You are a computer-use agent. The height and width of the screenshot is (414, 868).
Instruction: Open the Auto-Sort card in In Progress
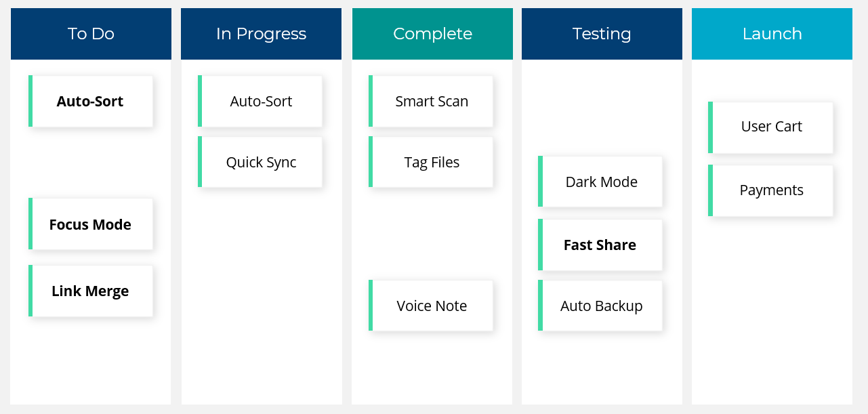click(261, 102)
